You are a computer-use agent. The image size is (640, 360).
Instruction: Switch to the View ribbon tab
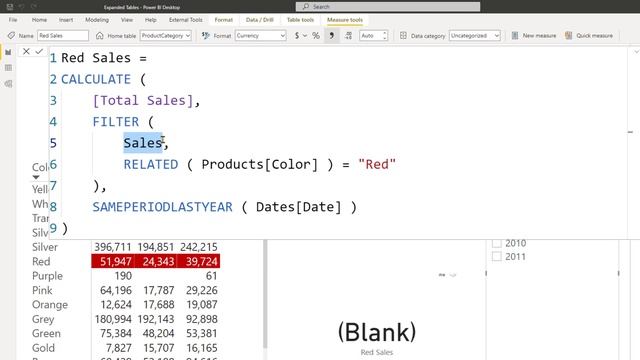(127, 20)
